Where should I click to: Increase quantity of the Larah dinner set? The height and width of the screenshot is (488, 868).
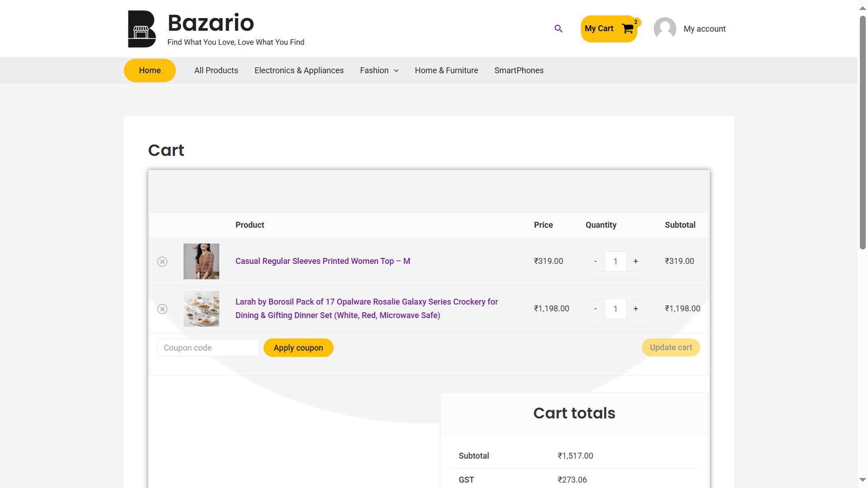point(636,309)
